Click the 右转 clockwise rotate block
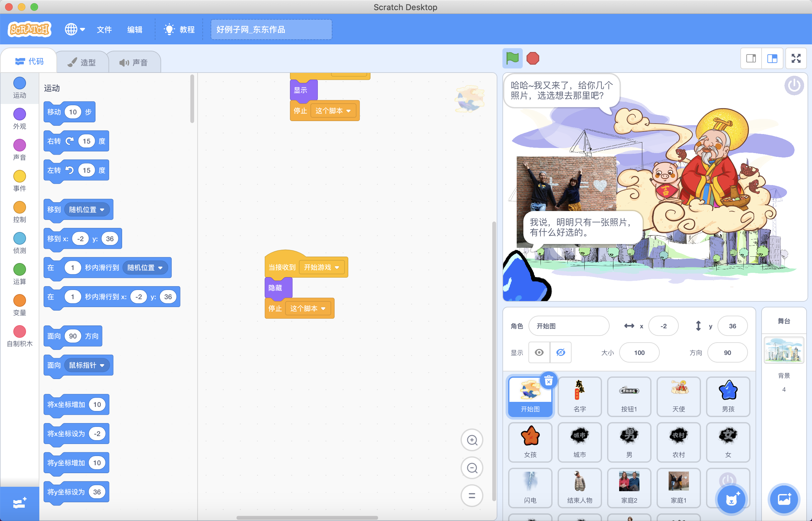812x521 pixels. tap(76, 141)
